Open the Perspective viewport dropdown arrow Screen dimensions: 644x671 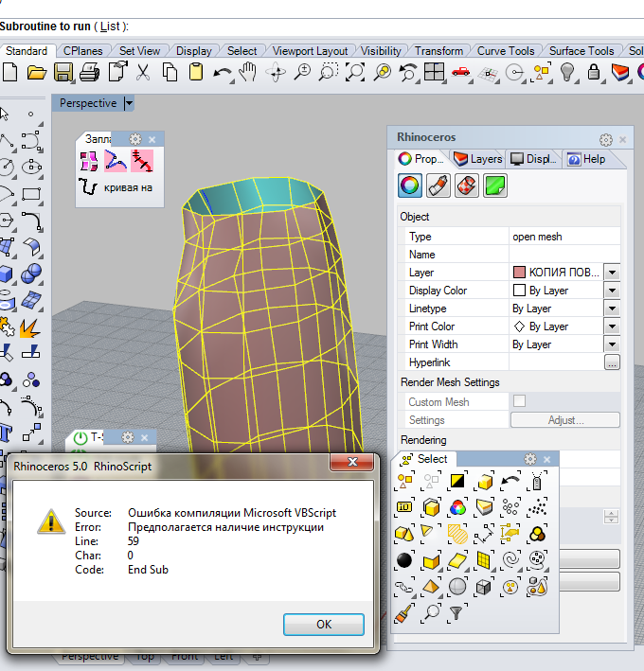[x=129, y=103]
